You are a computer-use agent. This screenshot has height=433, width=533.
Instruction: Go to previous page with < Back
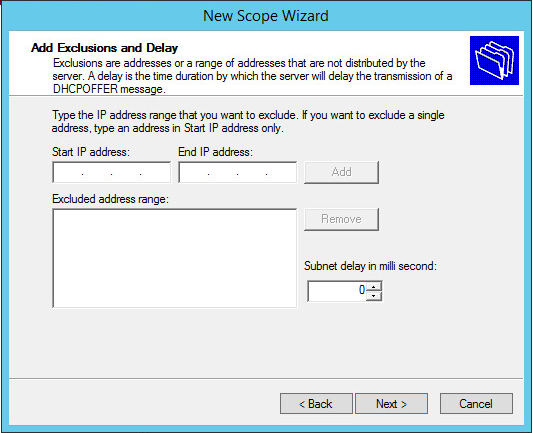pos(316,404)
